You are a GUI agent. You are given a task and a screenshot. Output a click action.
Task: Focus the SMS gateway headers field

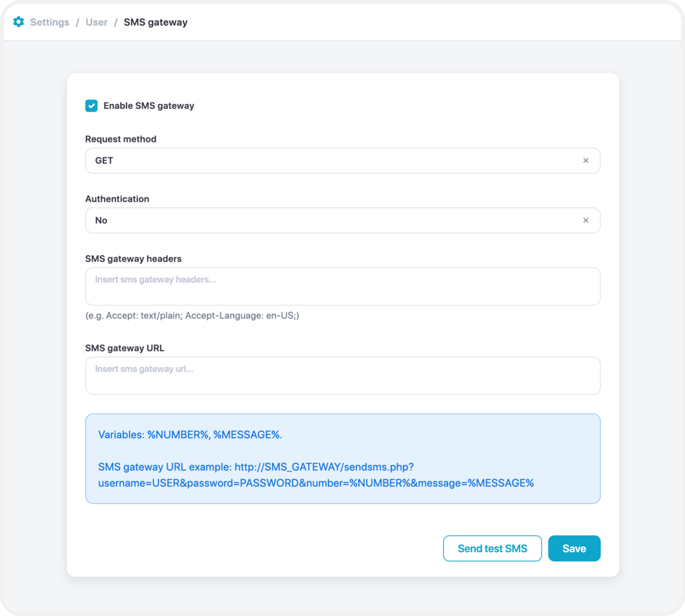click(342, 286)
